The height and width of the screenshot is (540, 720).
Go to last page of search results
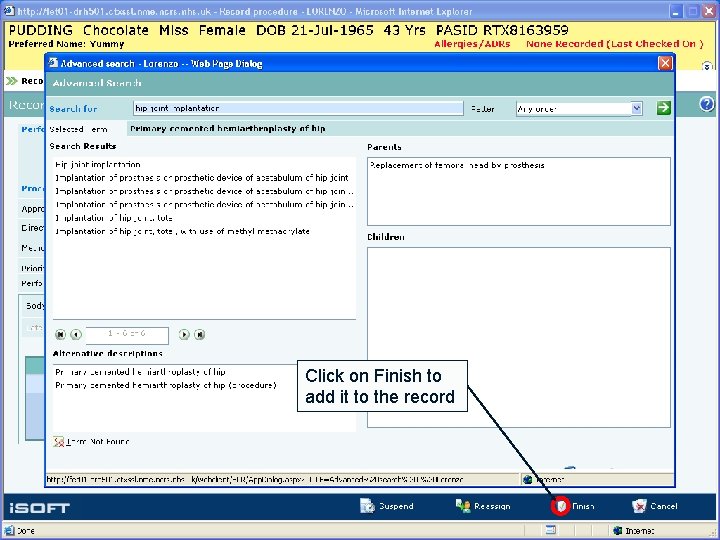click(199, 334)
